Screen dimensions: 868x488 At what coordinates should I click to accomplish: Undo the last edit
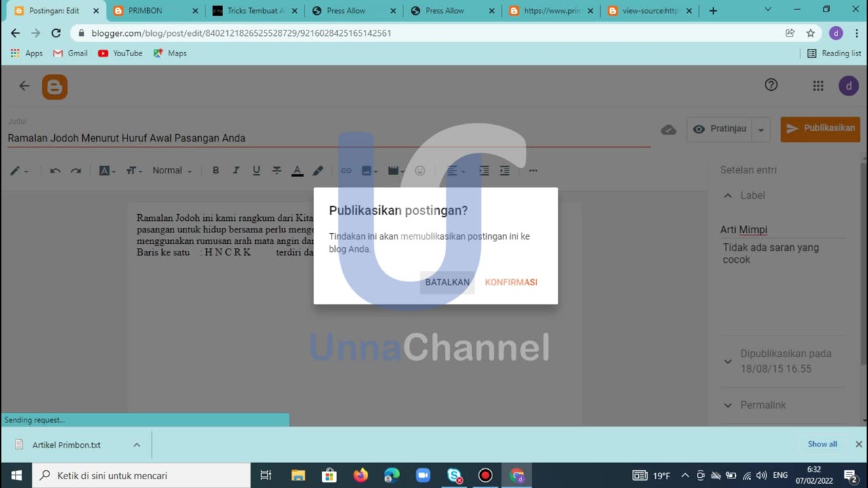click(56, 171)
